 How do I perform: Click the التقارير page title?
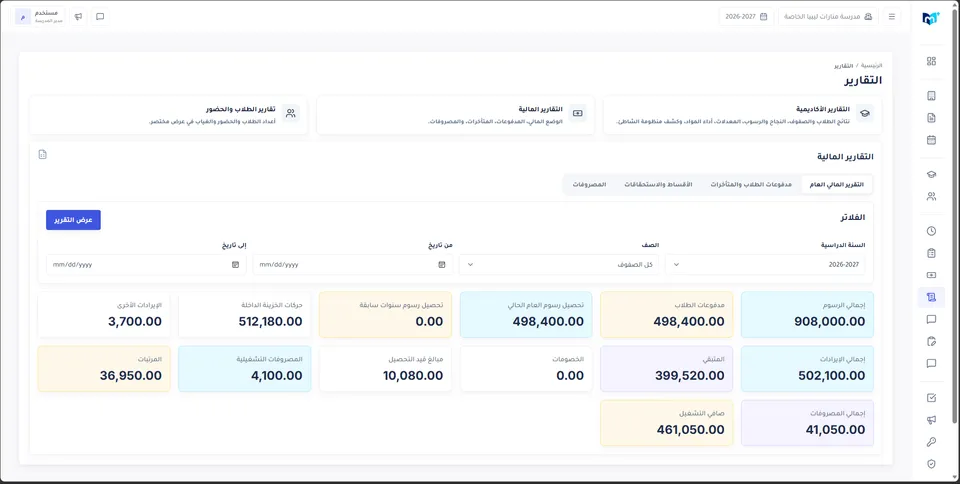click(863, 80)
